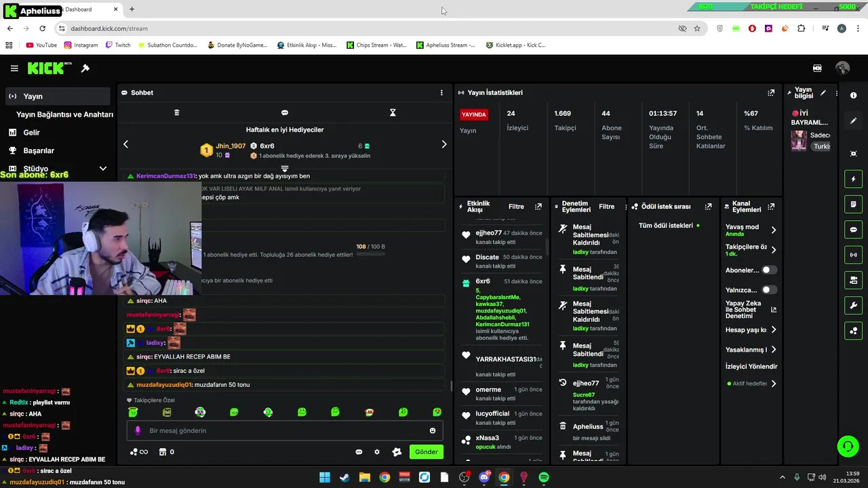Open Spotify from the taskbar

544,477
